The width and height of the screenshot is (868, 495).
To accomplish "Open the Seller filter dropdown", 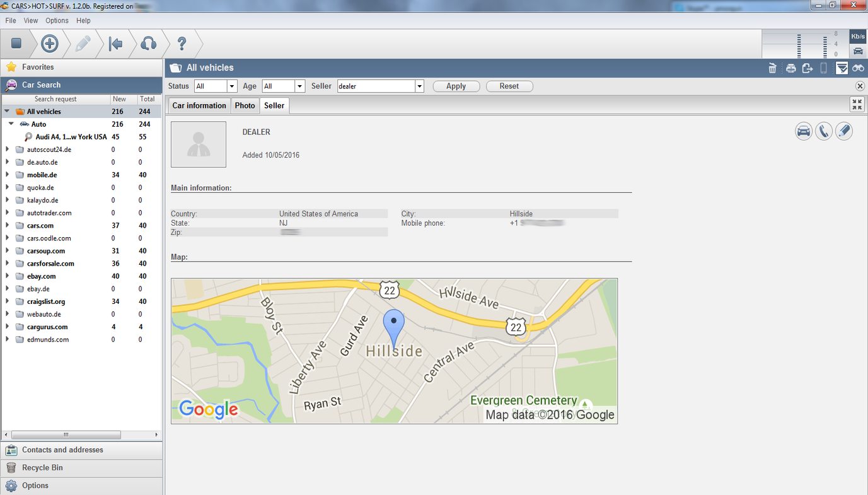I will click(419, 86).
